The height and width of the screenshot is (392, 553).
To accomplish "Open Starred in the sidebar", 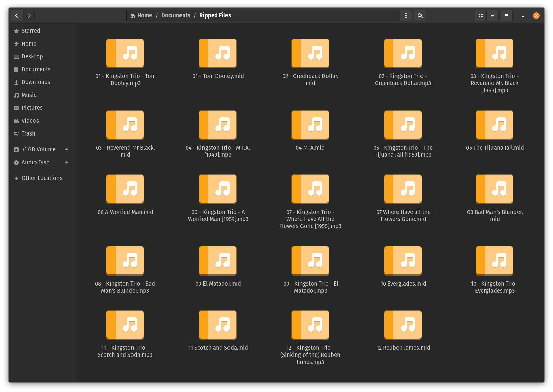I will 42,31.
